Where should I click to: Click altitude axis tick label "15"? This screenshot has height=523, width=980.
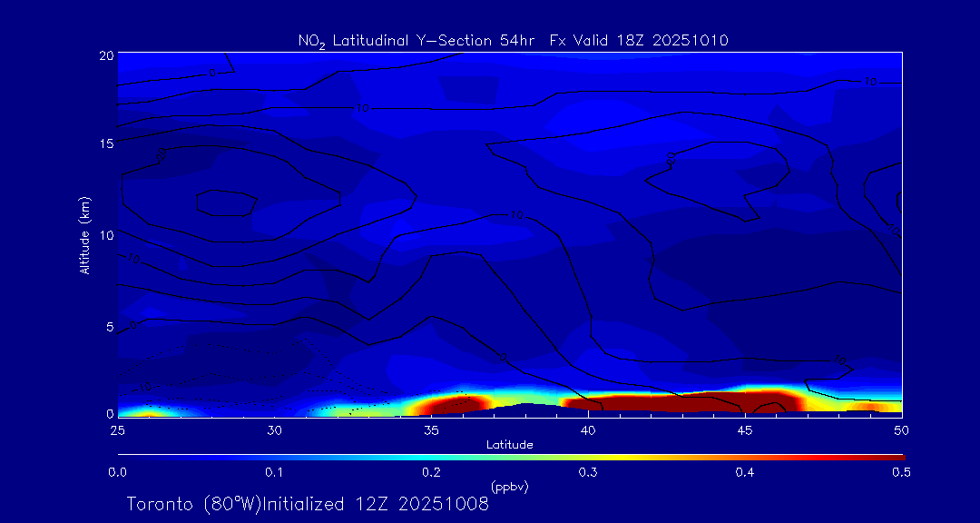(x=105, y=143)
